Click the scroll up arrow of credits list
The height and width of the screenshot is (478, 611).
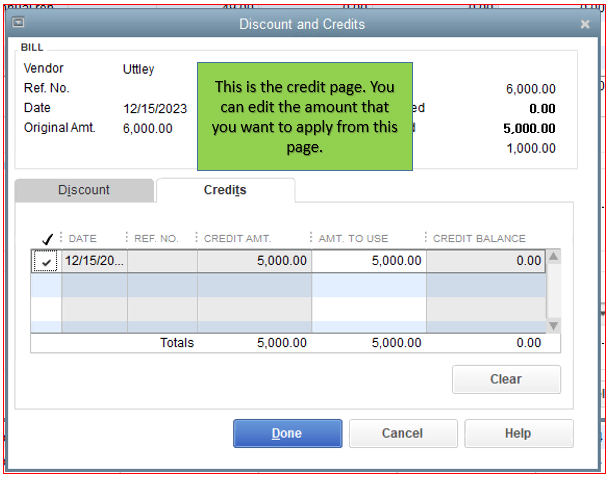pos(553,256)
